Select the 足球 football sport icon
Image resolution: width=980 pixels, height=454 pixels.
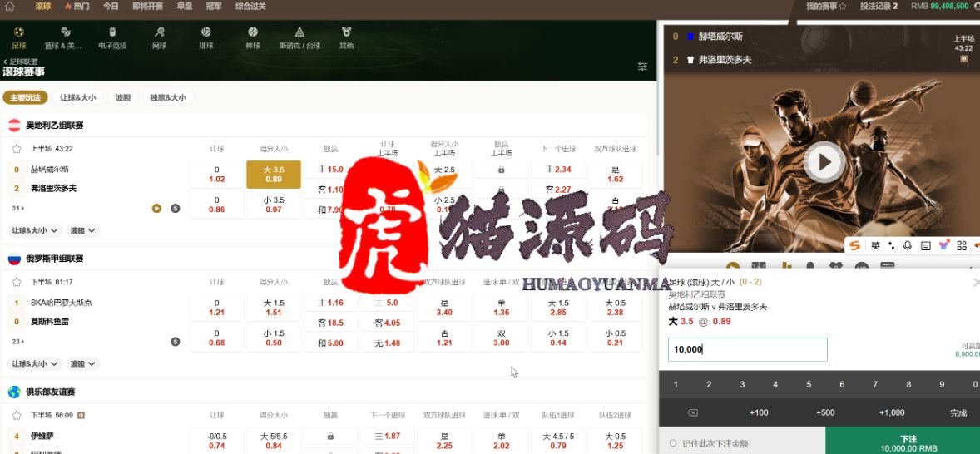coord(19,32)
